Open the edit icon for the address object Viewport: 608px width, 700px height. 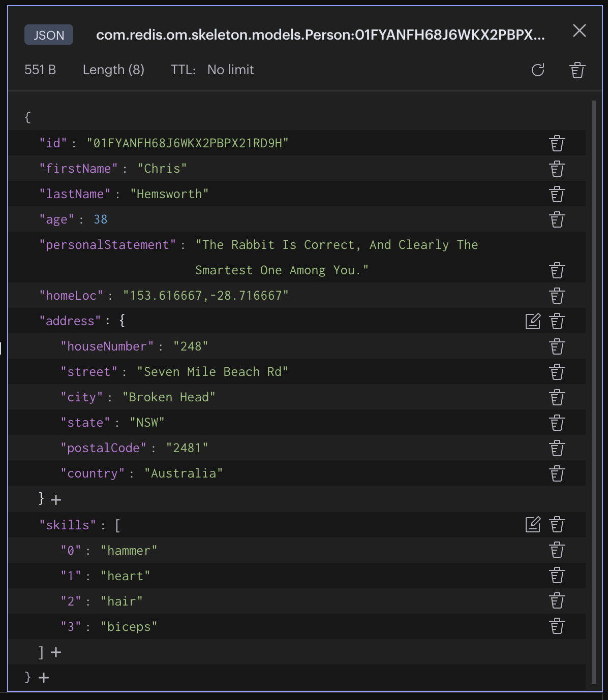pos(532,321)
